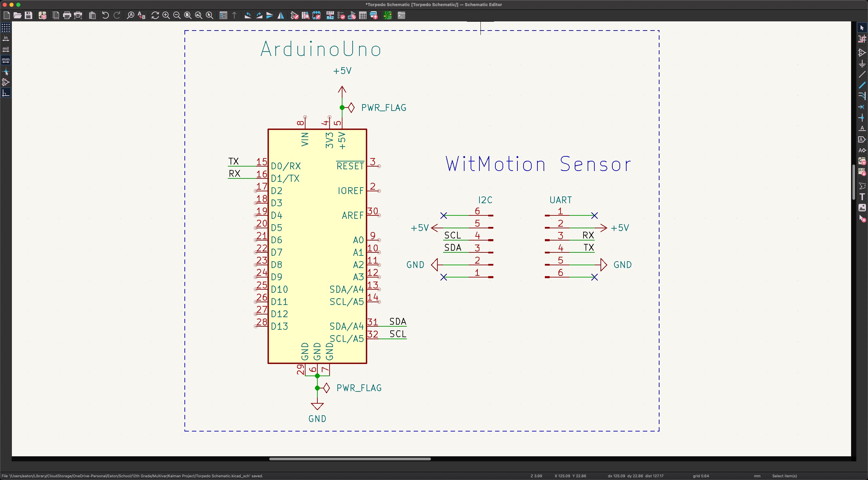
Task: Toggle grid display visibility
Action: point(6,27)
